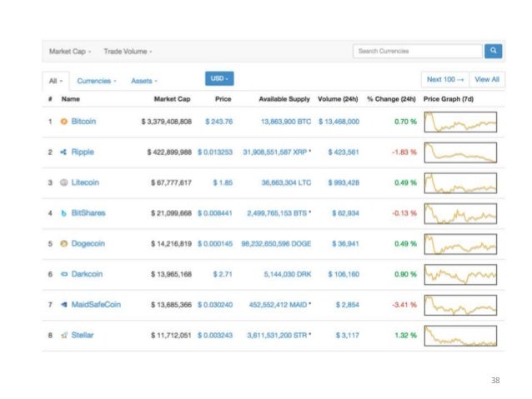532x399 pixels.
Task: Open the Bitcoin link
Action: pyautogui.click(x=83, y=122)
